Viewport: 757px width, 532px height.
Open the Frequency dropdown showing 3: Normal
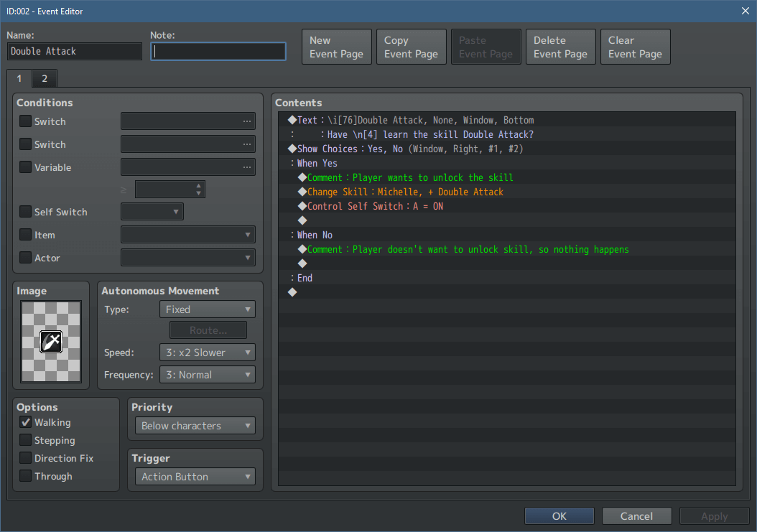click(x=207, y=374)
